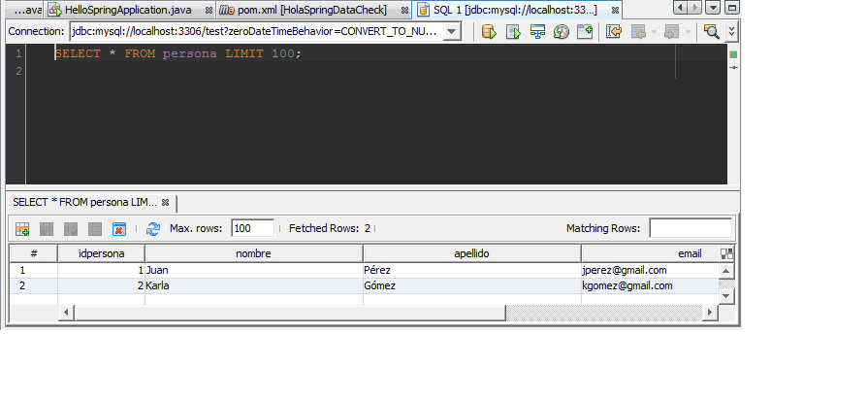Click the # column header

pyautogui.click(x=34, y=253)
